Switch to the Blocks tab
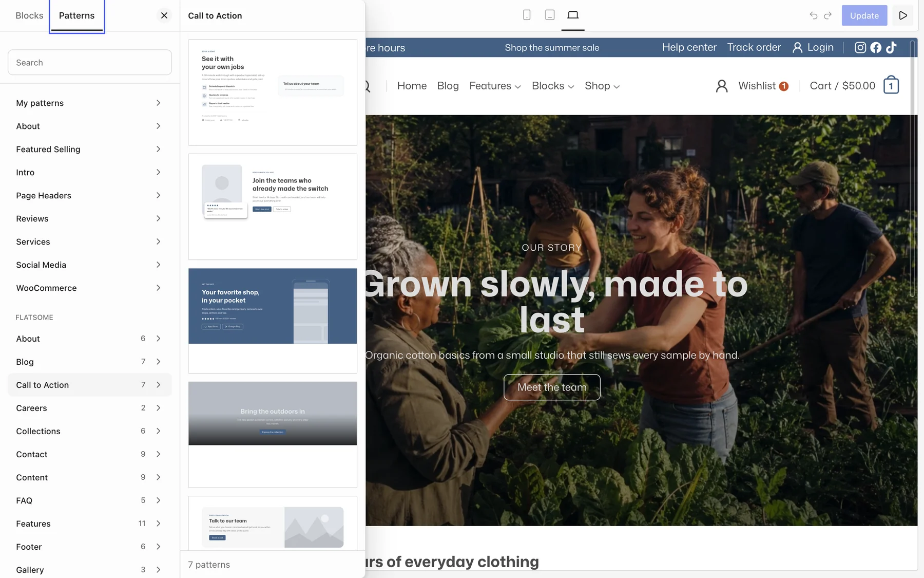This screenshot has height=578, width=924. 29,15
